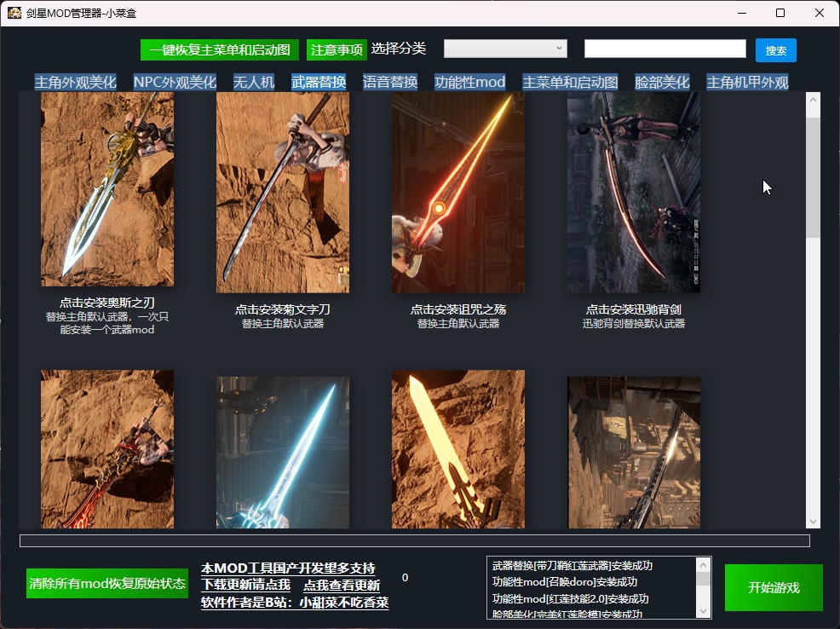Viewport: 840px width, 629px height.
Task: Click the 点击安装迅驰背剑 install label
Action: tap(634, 309)
